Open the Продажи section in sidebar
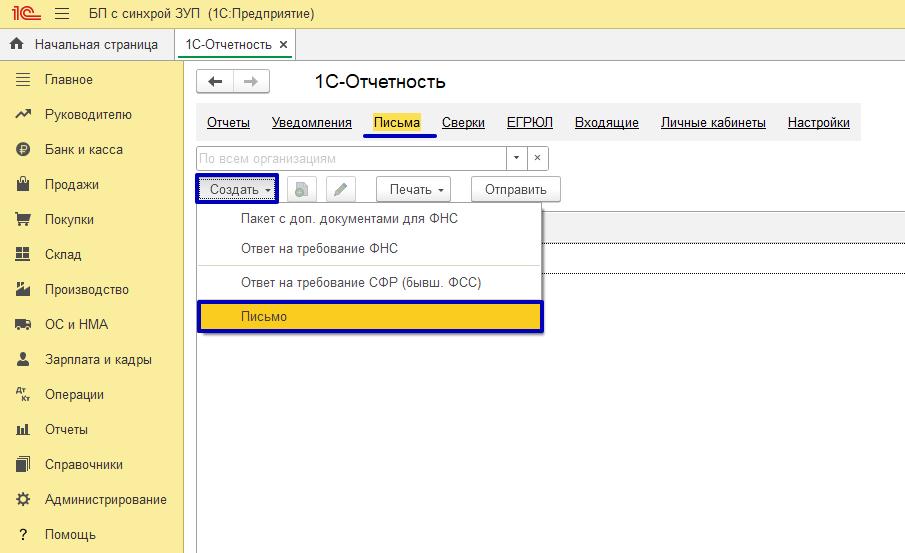 click(72, 185)
